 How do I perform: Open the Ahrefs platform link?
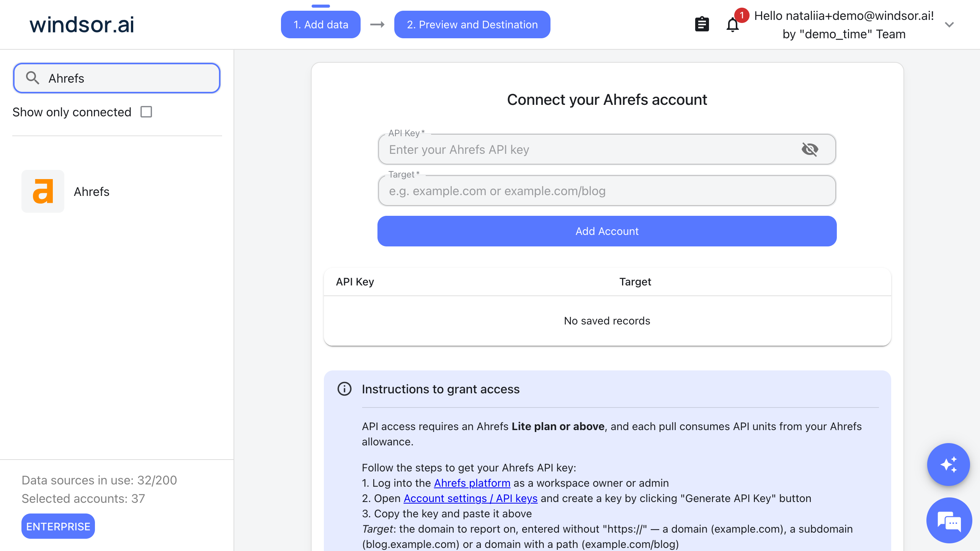472,483
